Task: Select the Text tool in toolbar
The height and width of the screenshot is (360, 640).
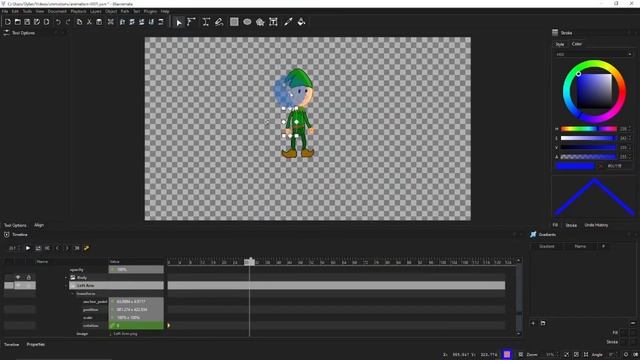Action: (x=273, y=22)
